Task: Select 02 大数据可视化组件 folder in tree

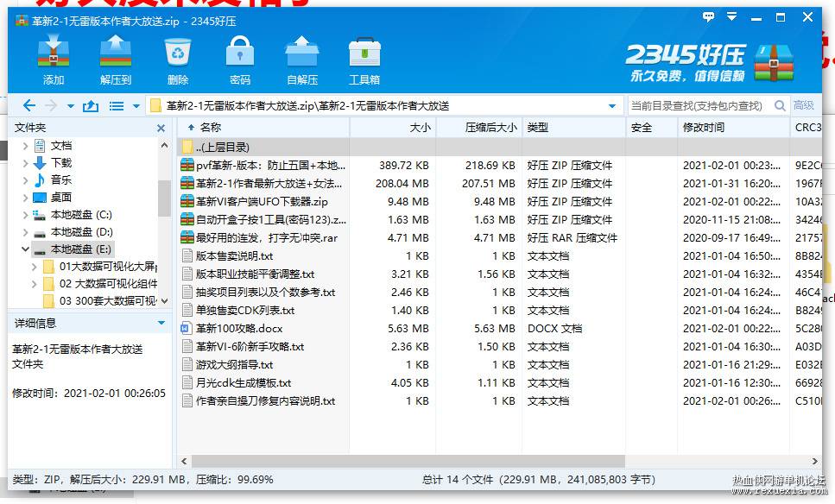Action: 109,284
